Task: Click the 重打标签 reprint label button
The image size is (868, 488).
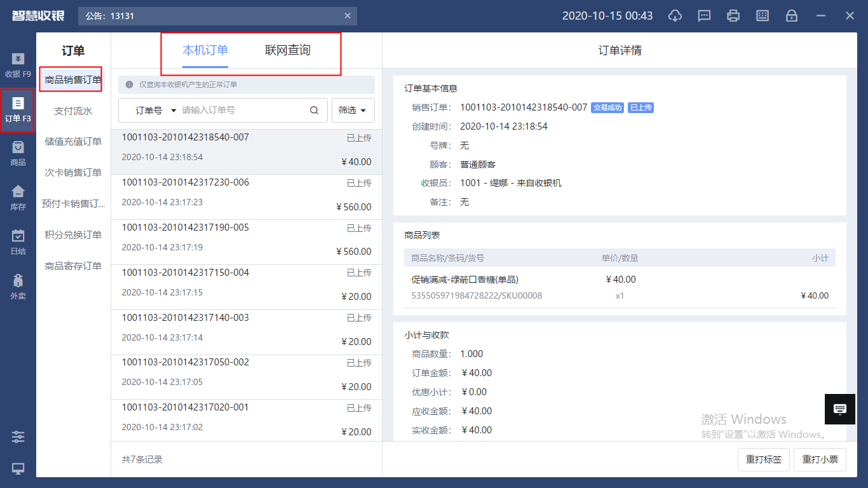Action: point(764,459)
